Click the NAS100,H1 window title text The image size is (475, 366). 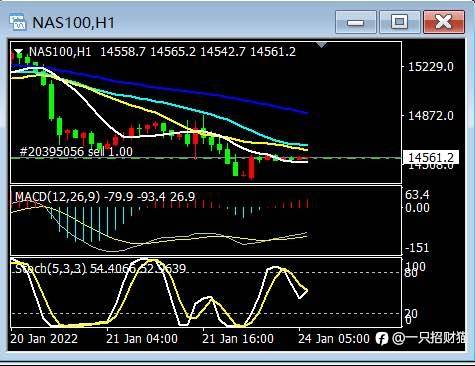pyautogui.click(x=73, y=23)
